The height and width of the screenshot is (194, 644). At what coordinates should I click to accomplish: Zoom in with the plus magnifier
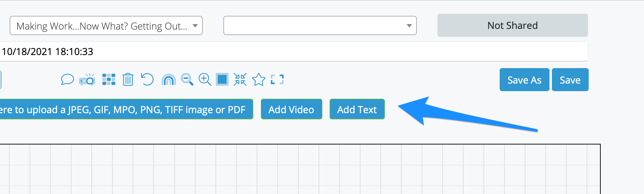(x=205, y=79)
